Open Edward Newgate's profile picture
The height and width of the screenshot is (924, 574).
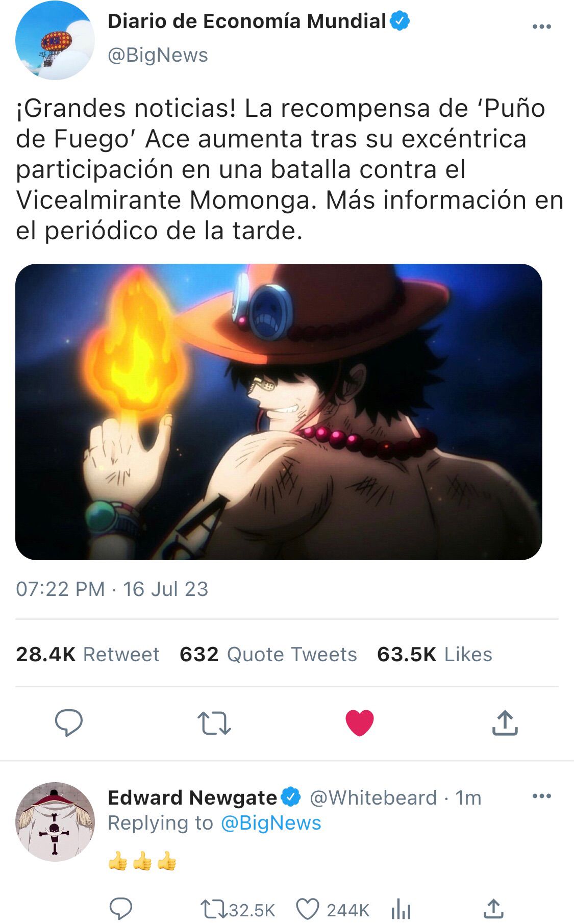point(55,822)
